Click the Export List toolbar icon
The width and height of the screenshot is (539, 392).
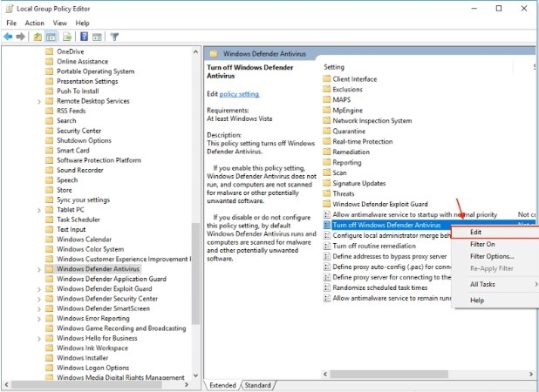coord(67,37)
